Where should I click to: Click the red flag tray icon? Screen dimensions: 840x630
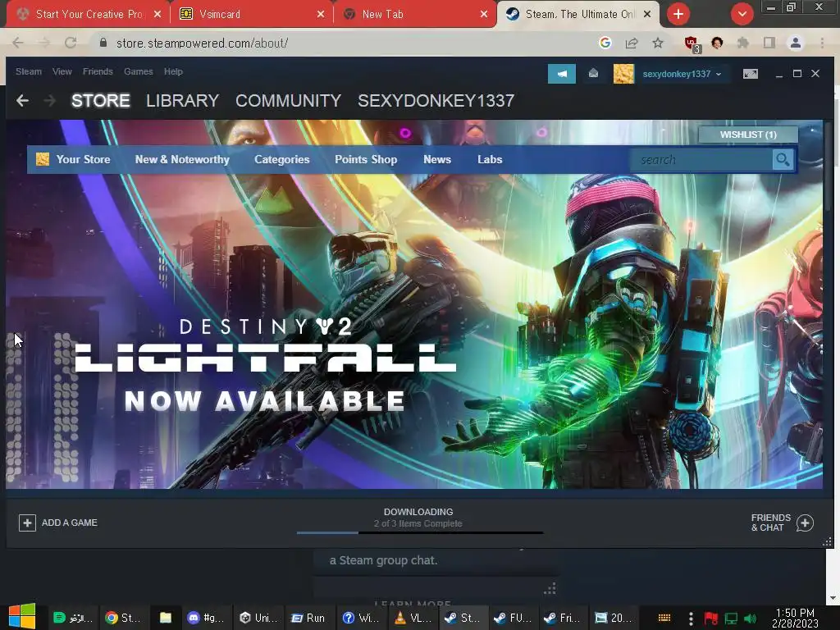pos(711,619)
